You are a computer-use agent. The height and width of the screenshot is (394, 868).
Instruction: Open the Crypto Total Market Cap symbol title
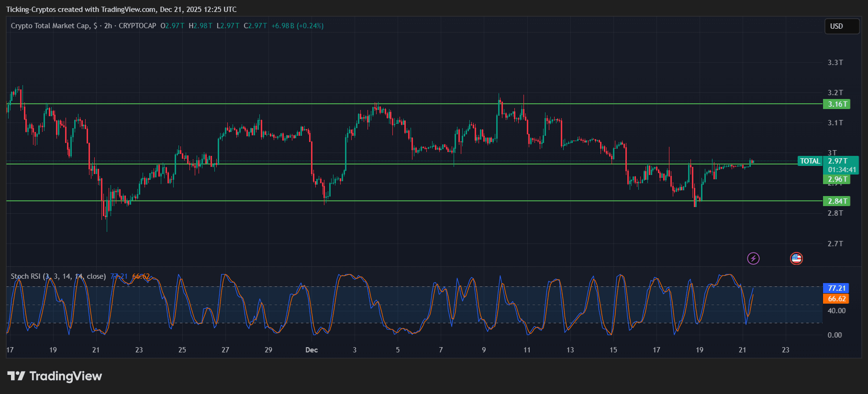coord(50,26)
